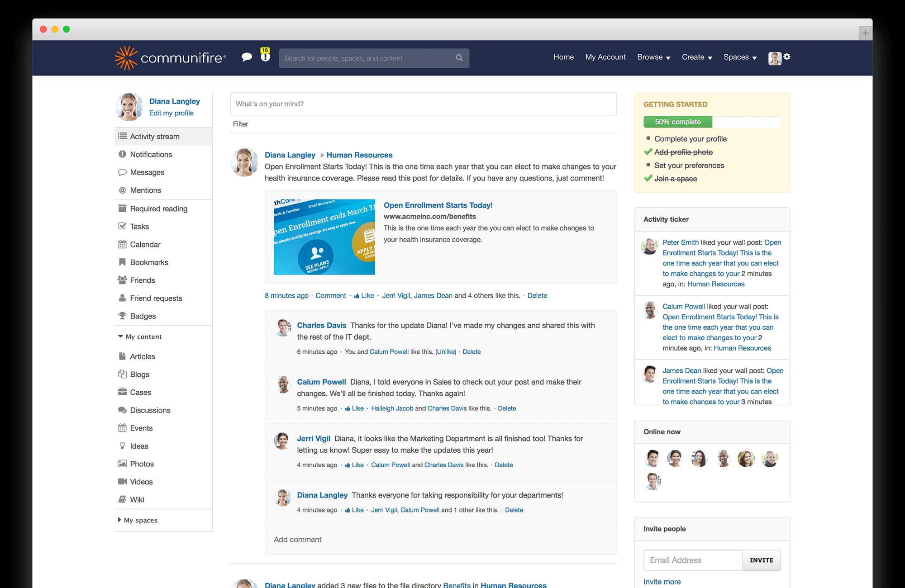Click the 8 minutes ago timestamp link
Screen dimensions: 905x588
286,295
